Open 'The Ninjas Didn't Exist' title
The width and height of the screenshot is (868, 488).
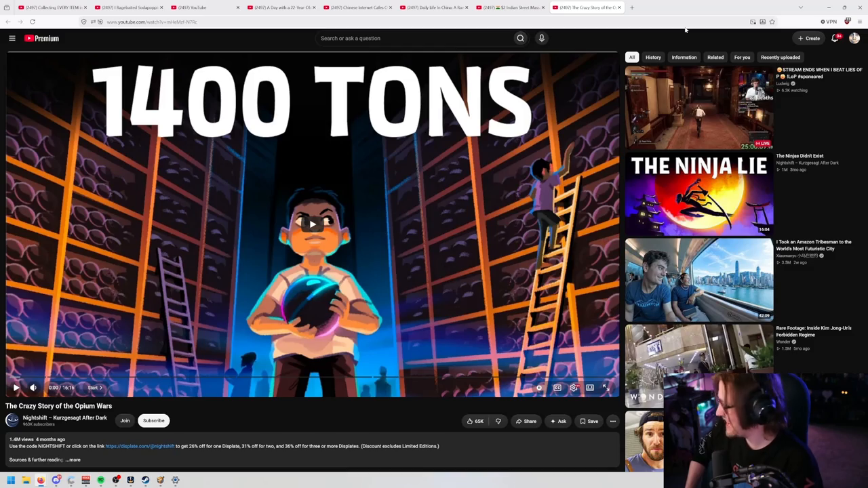coord(800,156)
